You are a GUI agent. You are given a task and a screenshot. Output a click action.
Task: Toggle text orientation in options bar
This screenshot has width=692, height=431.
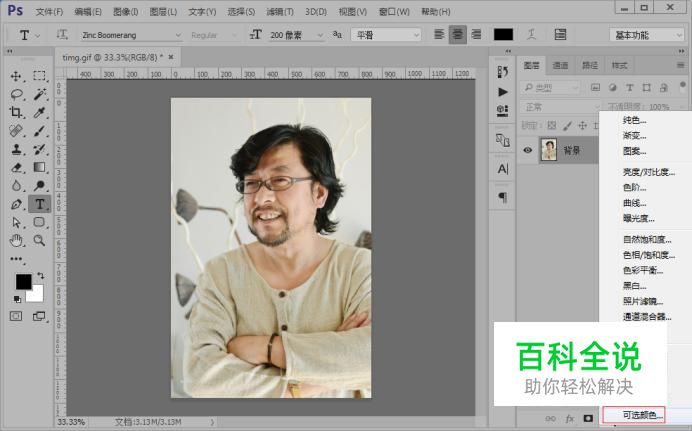tap(62, 34)
